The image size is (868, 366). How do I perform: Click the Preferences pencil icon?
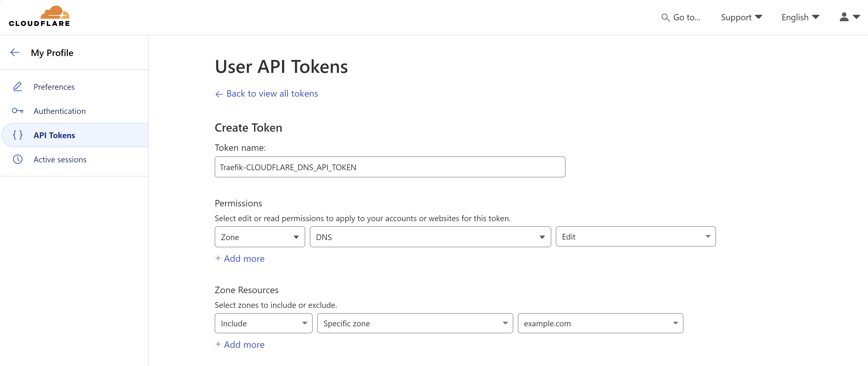pyautogui.click(x=18, y=87)
